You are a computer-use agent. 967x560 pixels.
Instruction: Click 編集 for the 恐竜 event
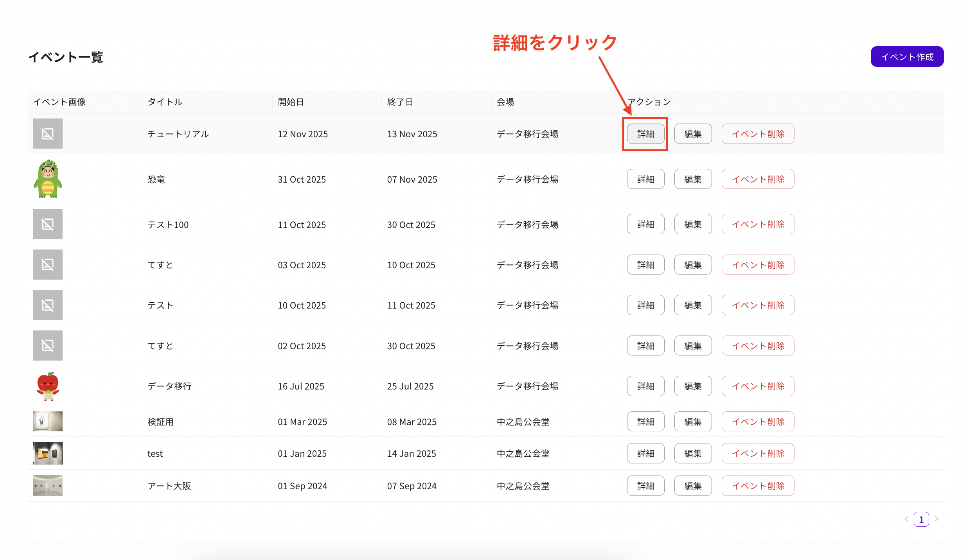(x=693, y=179)
